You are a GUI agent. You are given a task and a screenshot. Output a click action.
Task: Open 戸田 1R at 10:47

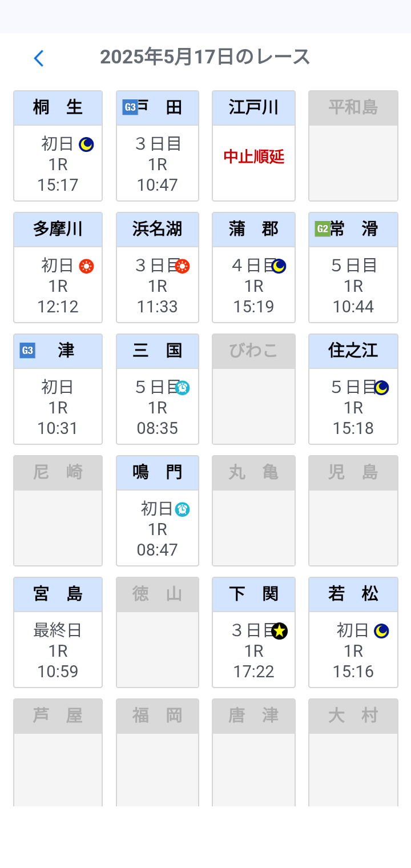(x=158, y=164)
